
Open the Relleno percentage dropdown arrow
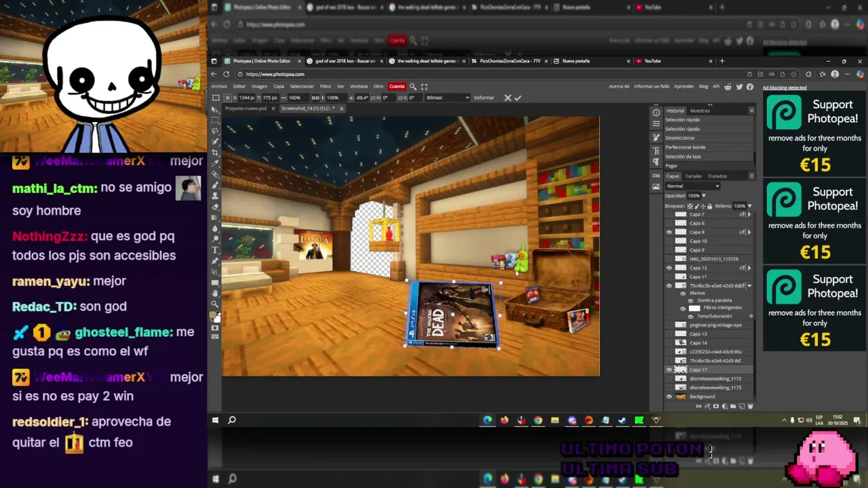coord(749,205)
